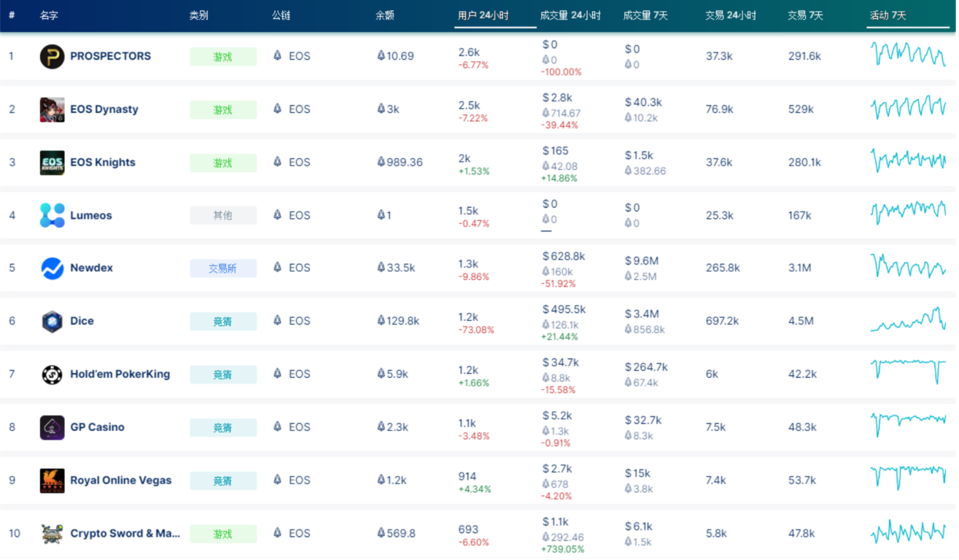Click the user count 914
This screenshot has width=959, height=560.
coord(467,476)
